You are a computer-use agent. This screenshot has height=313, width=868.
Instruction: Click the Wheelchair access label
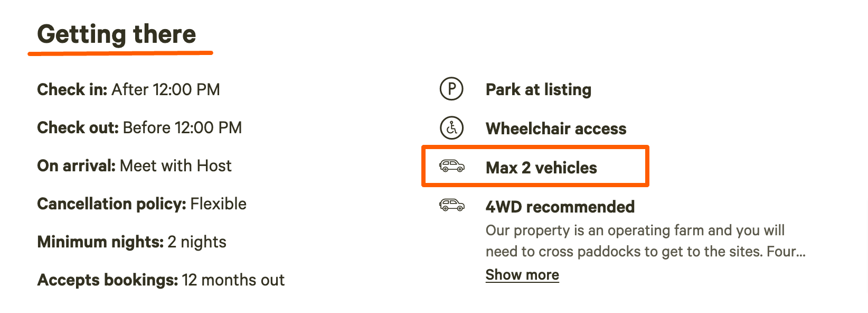[x=556, y=128]
